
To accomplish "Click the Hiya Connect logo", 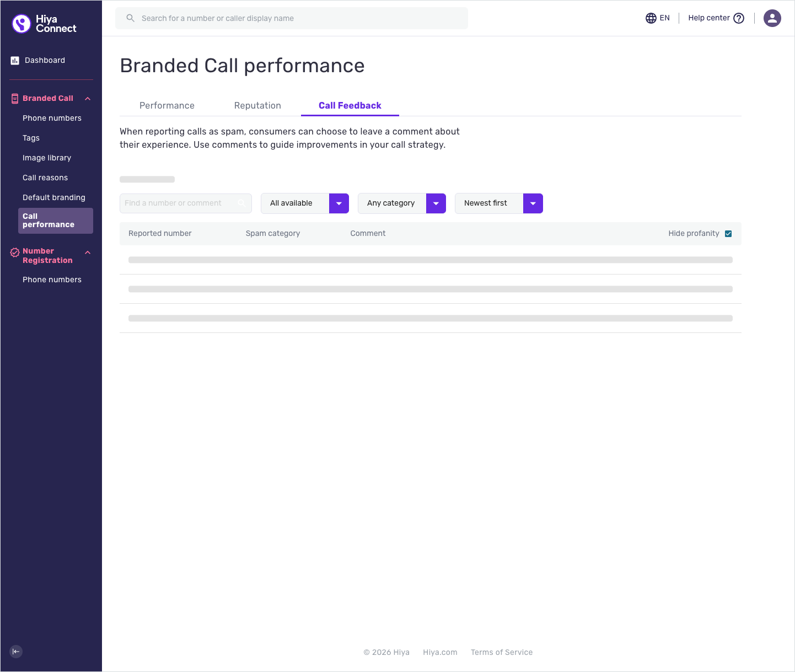I will click(44, 24).
